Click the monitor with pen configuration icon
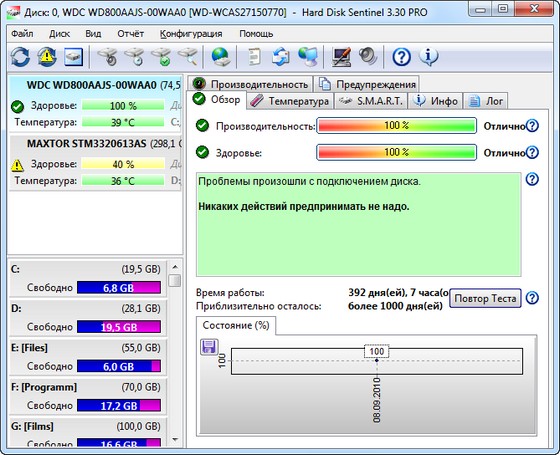This screenshot has height=455, width=560. 341,56
